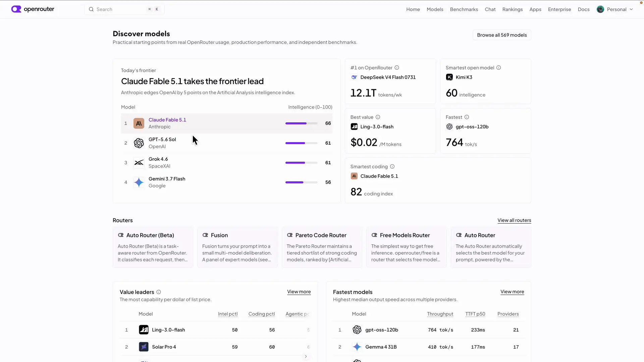Go to the Home nav item

413,9
